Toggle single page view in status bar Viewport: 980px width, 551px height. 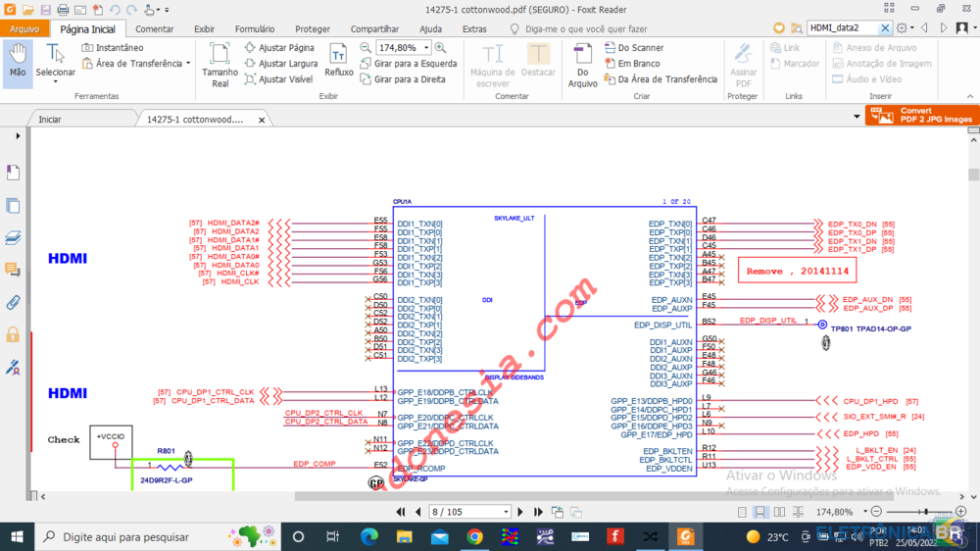tap(741, 512)
